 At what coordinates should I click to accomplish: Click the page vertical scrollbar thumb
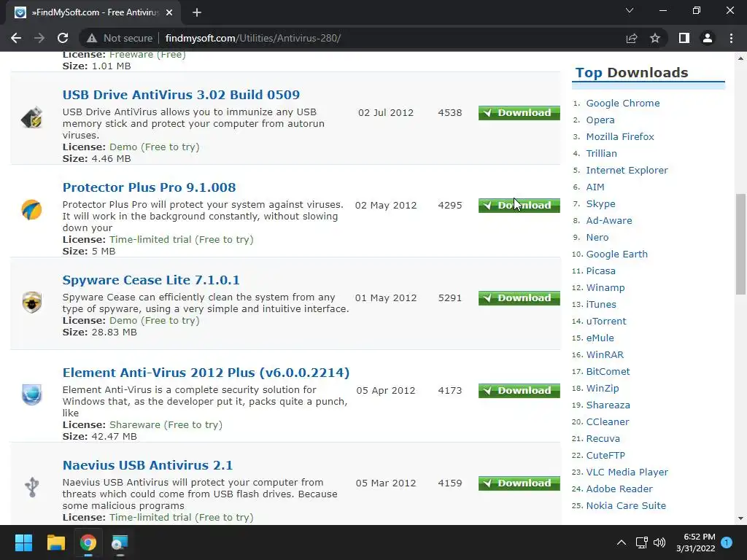(740, 244)
